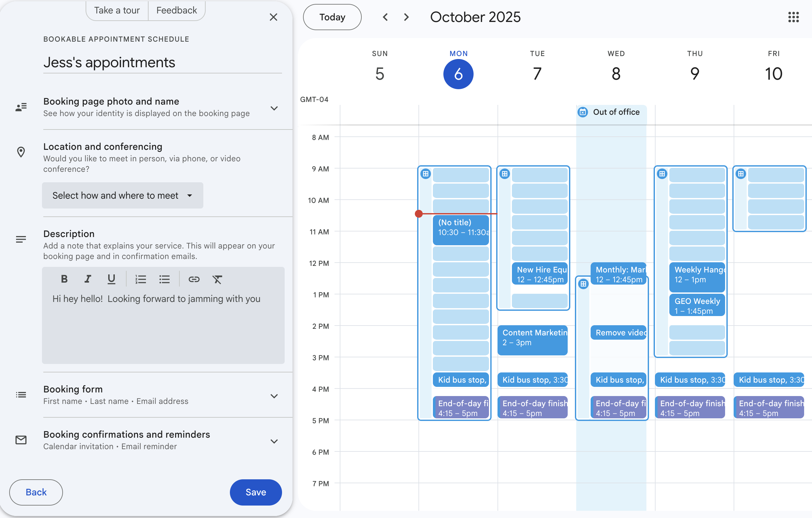Expand Booking confirmations and reminders
Viewport: 812px width, 518px height.
[x=274, y=441]
